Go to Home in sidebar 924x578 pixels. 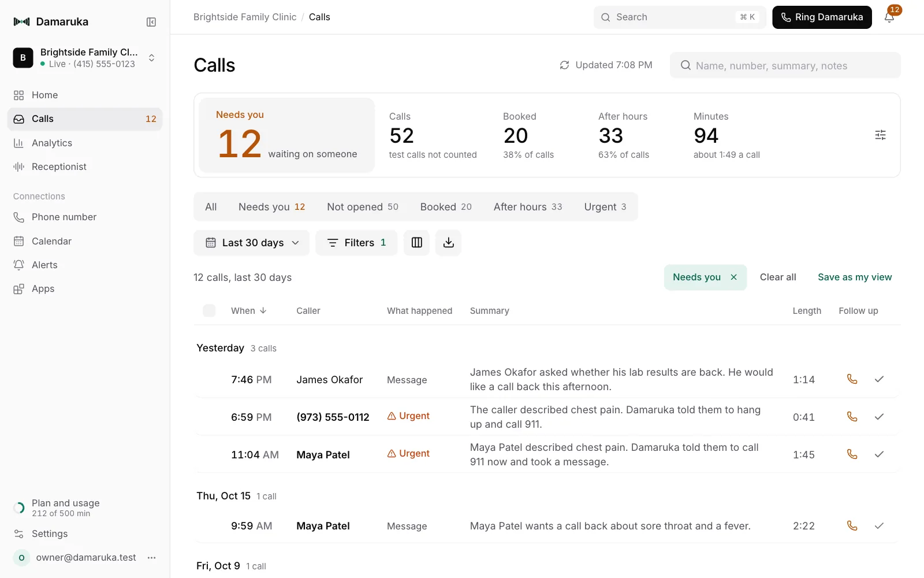coord(85,95)
